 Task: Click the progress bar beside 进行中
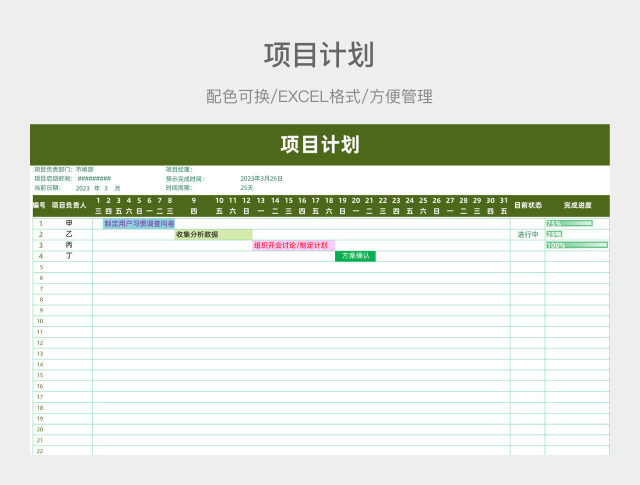554,234
